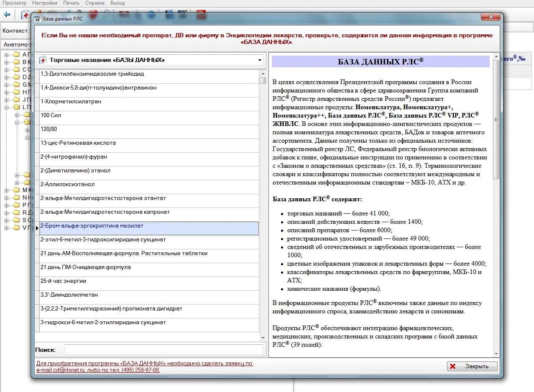Click the folder icon of tree node B
The height and width of the screenshot is (392, 534).
(x=16, y=62)
